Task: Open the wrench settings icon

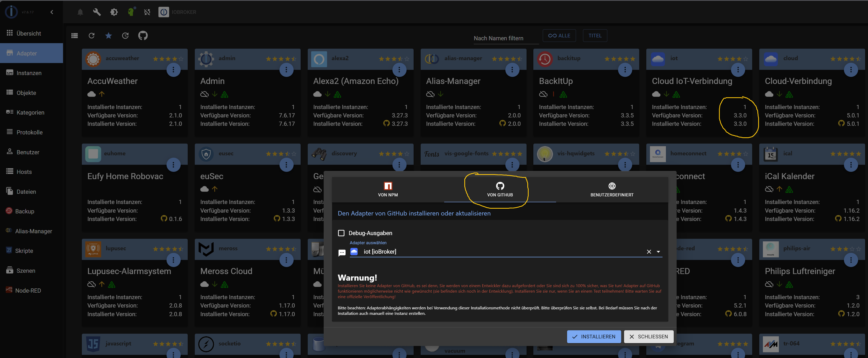Action: 97,12
